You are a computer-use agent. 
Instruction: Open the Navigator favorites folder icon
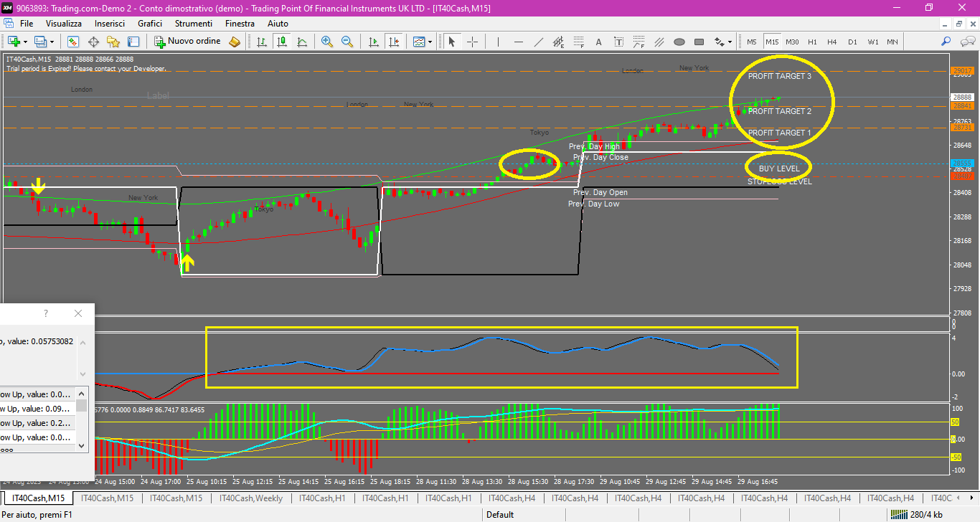coord(113,42)
